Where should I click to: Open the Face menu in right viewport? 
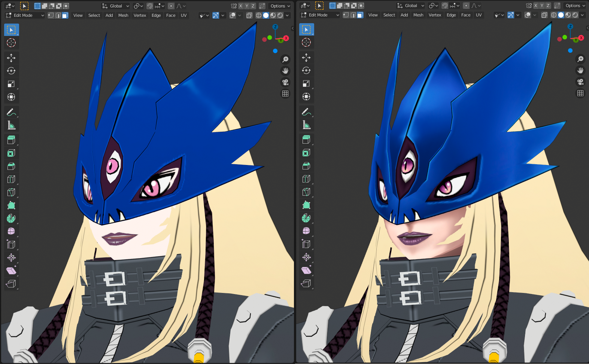[x=466, y=15]
